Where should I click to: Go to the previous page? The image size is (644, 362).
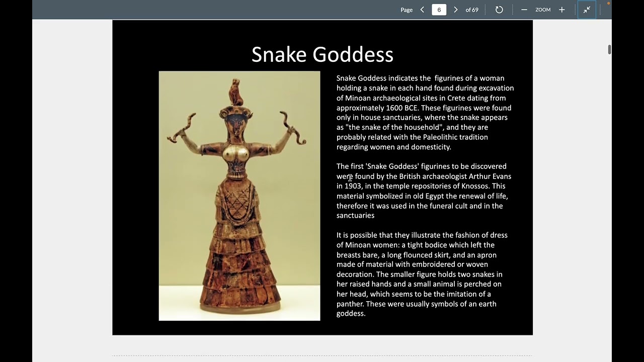click(x=422, y=10)
